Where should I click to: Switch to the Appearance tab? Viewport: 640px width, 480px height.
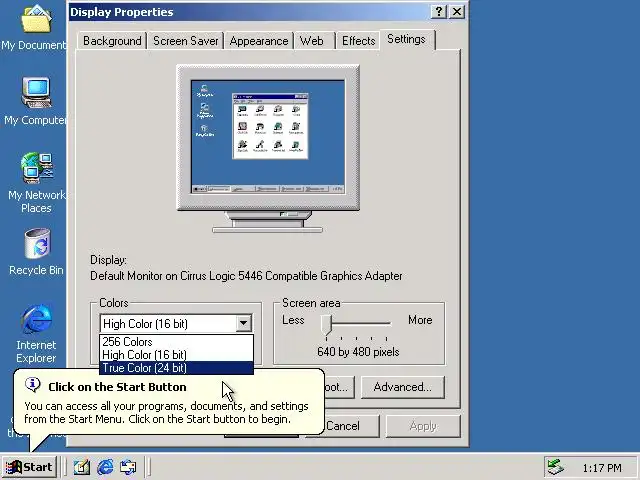click(x=259, y=41)
